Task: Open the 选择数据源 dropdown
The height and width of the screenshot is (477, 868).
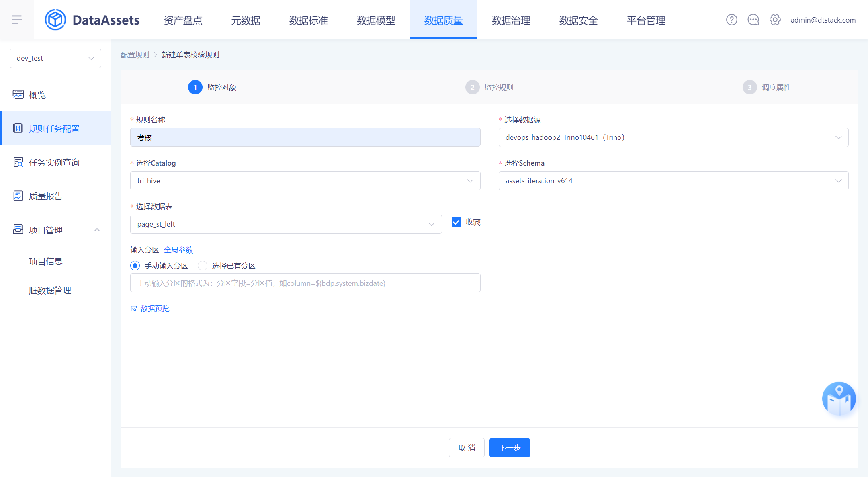Action: (674, 137)
